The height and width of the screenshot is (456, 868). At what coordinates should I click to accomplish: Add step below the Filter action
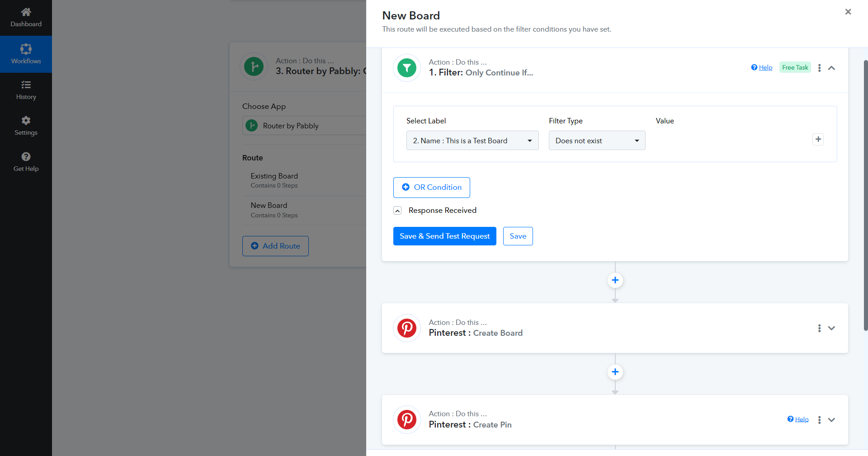pyautogui.click(x=615, y=280)
